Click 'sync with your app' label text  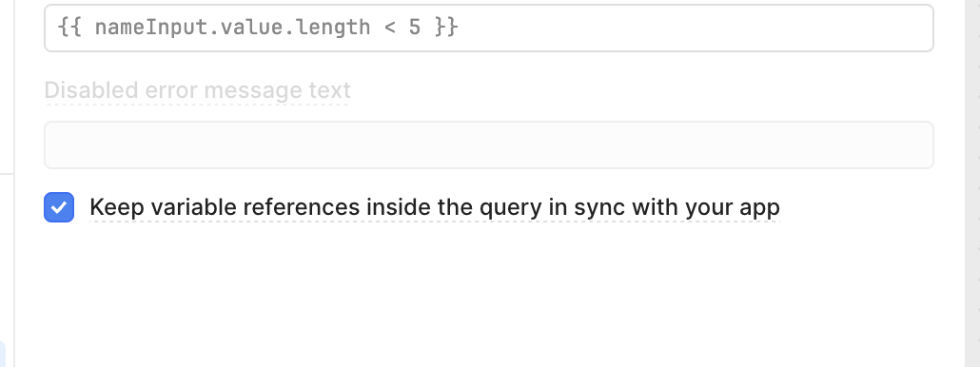point(676,208)
